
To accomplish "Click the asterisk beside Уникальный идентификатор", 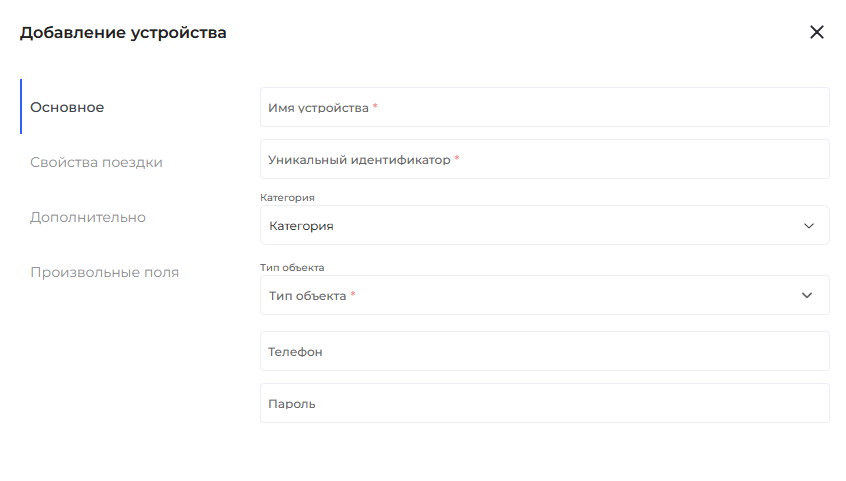I will click(x=457, y=159).
